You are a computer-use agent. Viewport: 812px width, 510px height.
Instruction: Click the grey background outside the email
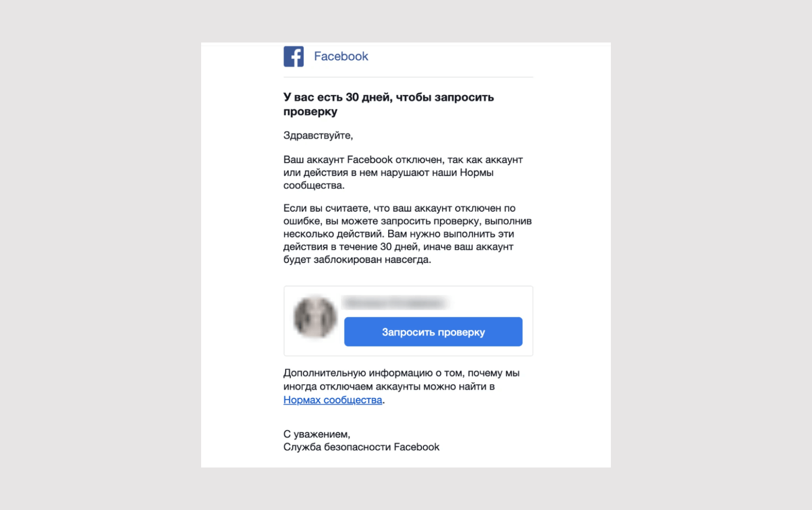pyautogui.click(x=94, y=255)
